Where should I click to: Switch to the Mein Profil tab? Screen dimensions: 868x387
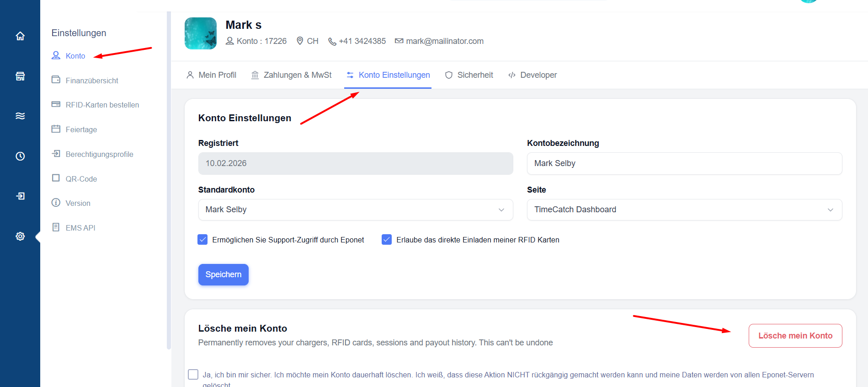point(211,75)
